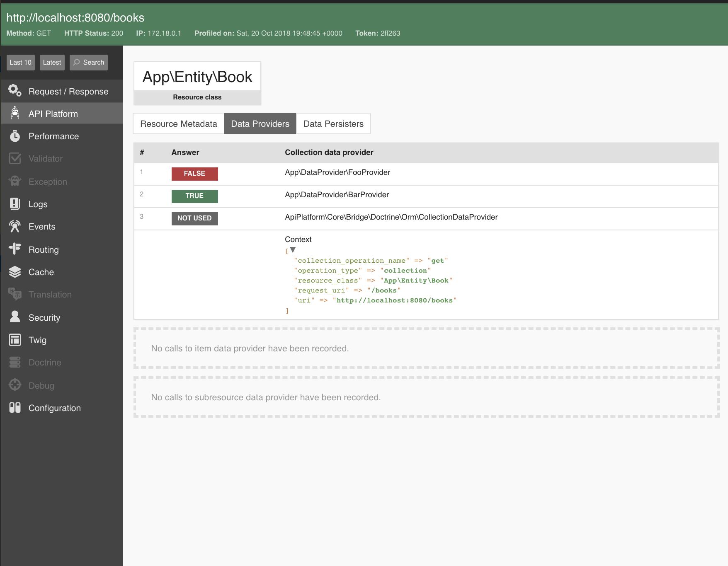728x566 pixels.
Task: Click the Profiled on date value
Action: tap(289, 33)
